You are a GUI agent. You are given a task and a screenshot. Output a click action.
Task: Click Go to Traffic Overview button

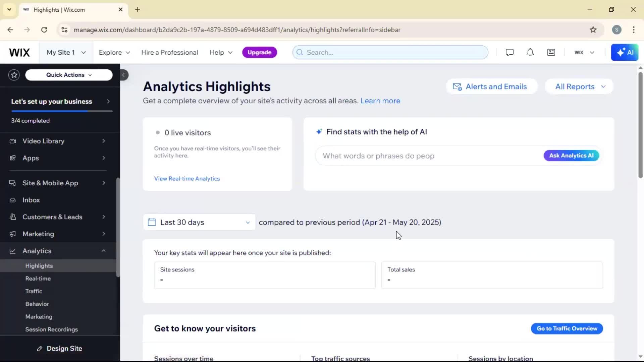coord(567,328)
